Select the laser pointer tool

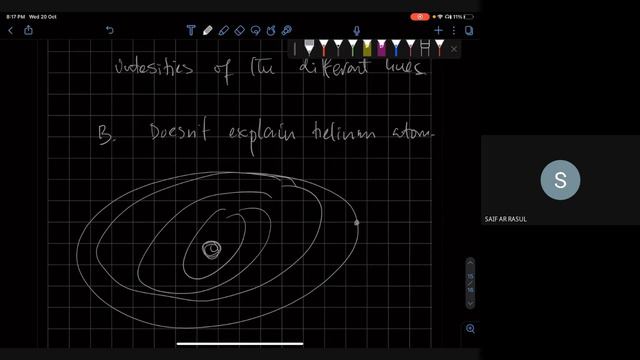point(287,30)
